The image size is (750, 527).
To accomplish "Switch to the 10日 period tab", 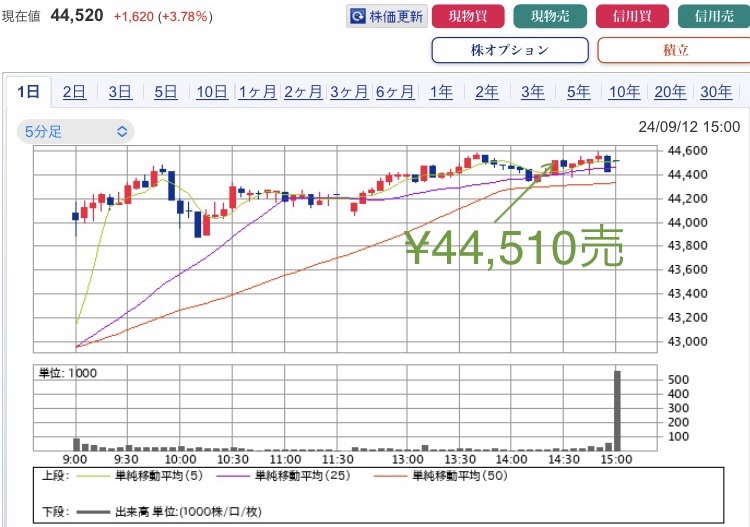I will [x=212, y=91].
